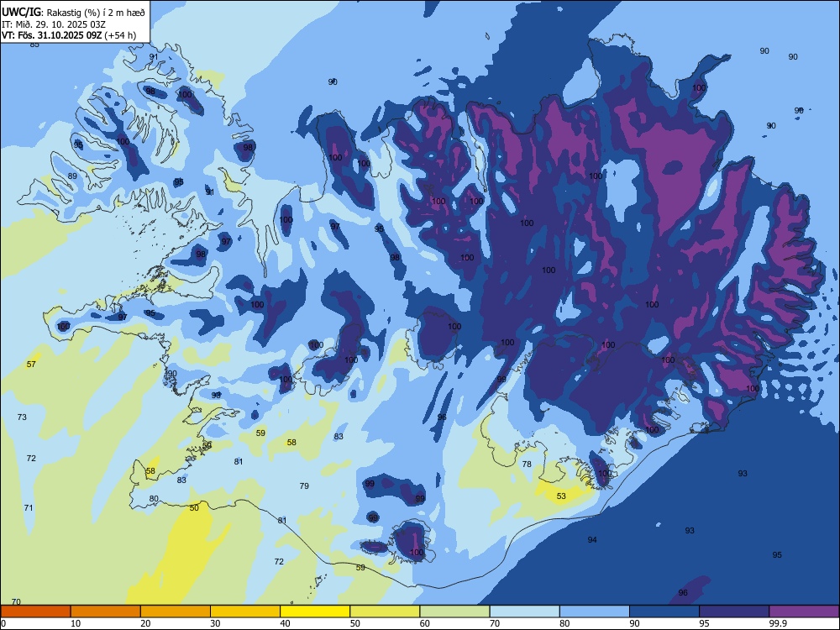The image size is (840, 630).
Task: Click the medium blue 80–90 legend swatch
Action: [595, 612]
